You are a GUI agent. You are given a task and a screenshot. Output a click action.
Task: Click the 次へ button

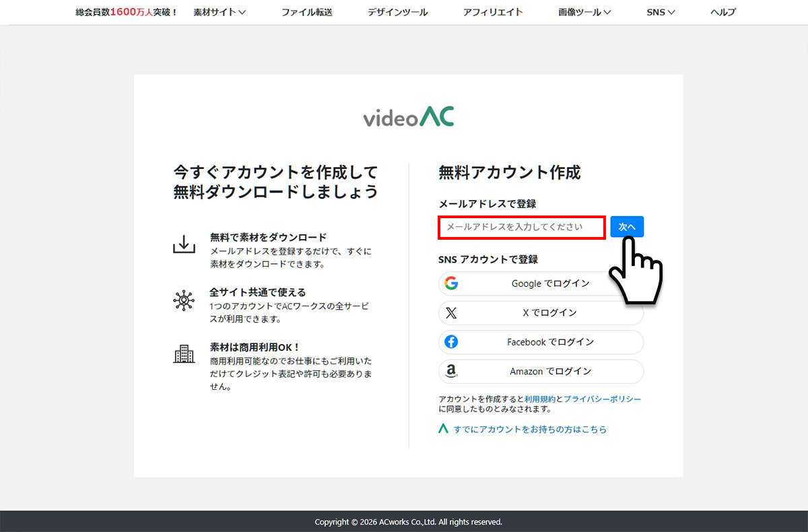point(628,227)
